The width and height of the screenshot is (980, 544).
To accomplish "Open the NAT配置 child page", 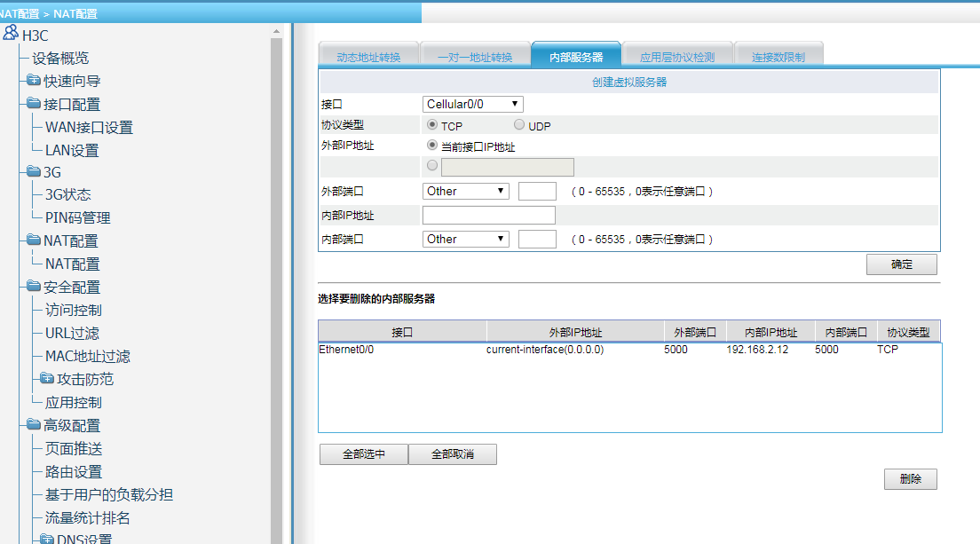I will 73,264.
